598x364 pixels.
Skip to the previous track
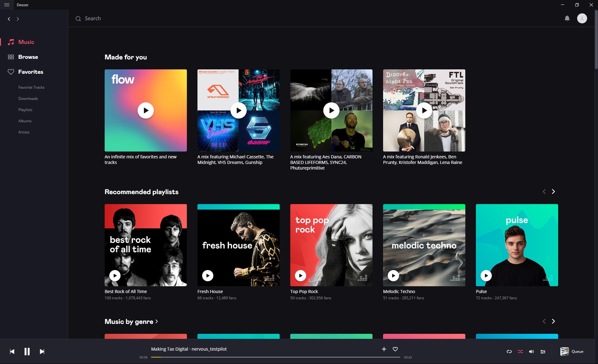(x=12, y=352)
